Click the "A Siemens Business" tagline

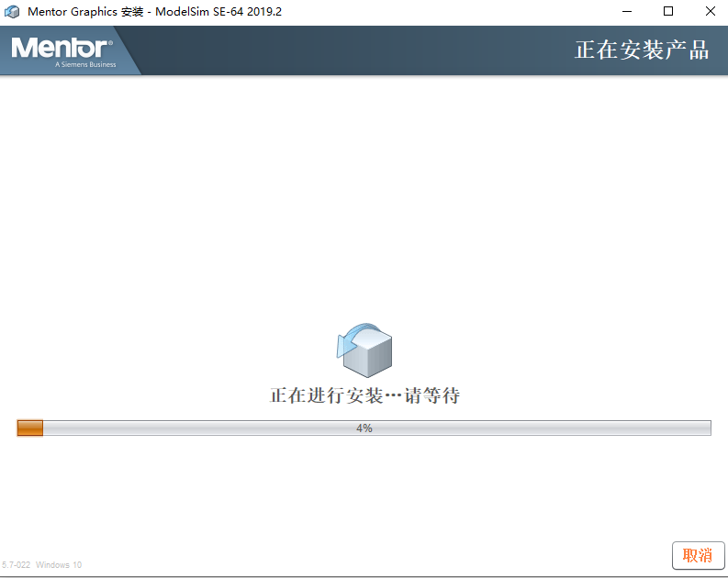point(85,64)
